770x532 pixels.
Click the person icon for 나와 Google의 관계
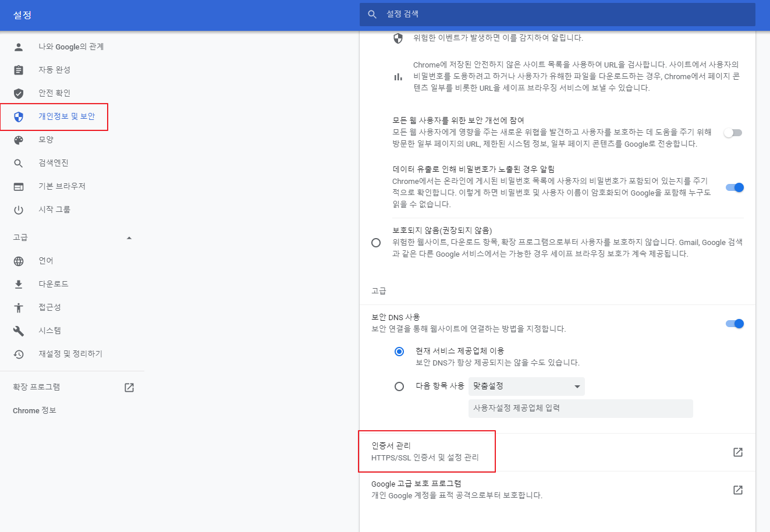pos(19,47)
